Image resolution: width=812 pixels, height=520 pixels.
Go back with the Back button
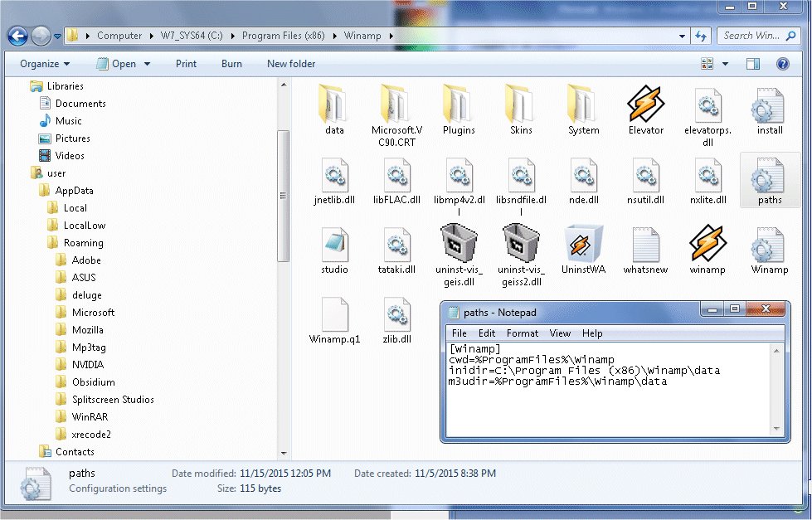17,36
